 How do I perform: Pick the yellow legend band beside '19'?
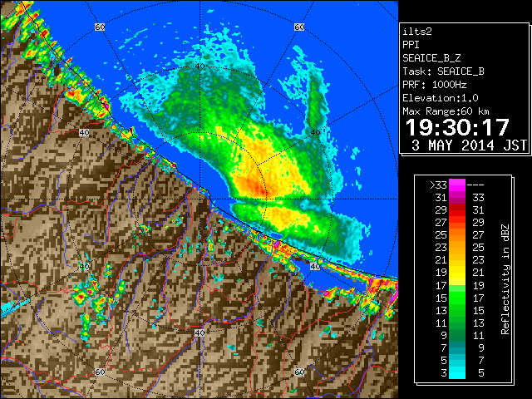point(457,273)
